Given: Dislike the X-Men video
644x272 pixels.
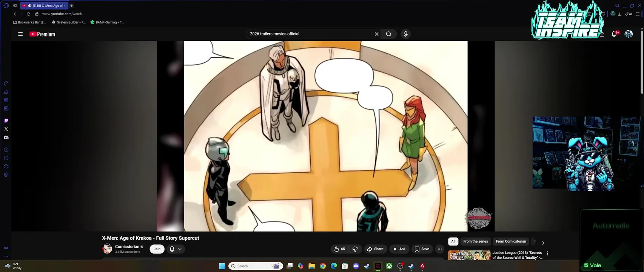Looking at the screenshot, I should point(355,249).
